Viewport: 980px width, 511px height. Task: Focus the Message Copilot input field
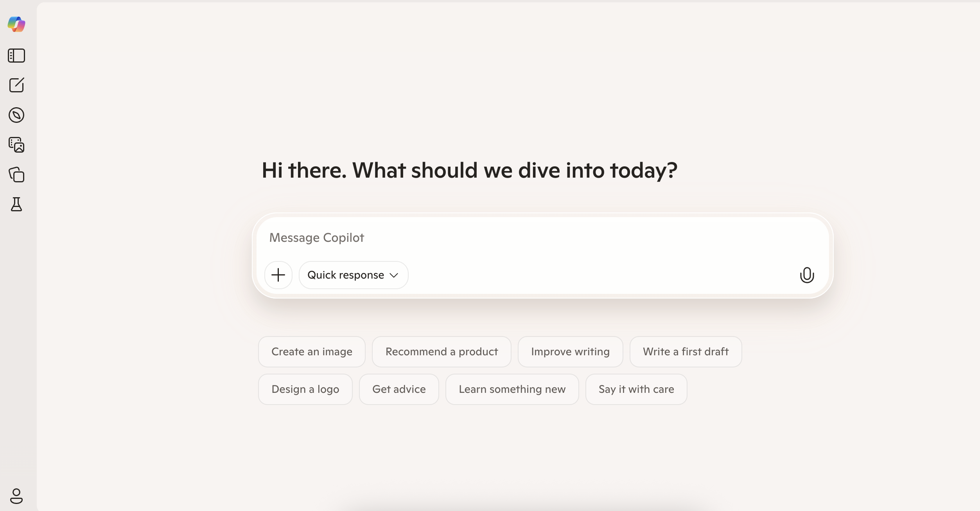coord(508,238)
